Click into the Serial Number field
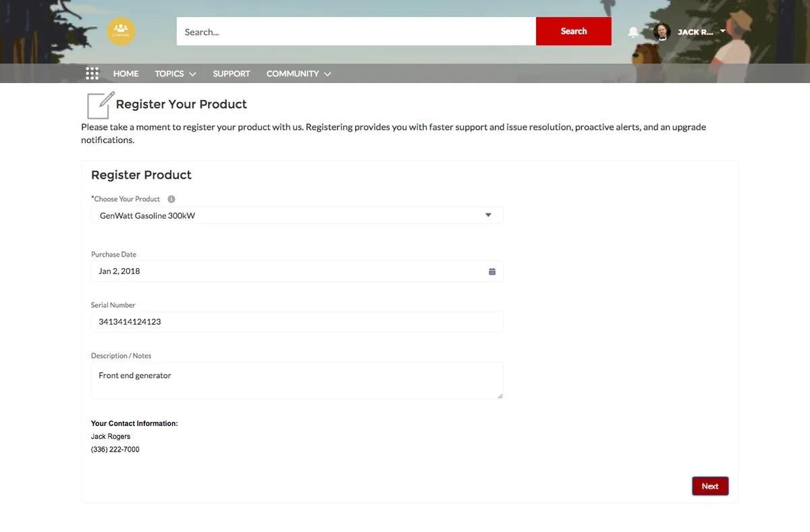 tap(297, 322)
